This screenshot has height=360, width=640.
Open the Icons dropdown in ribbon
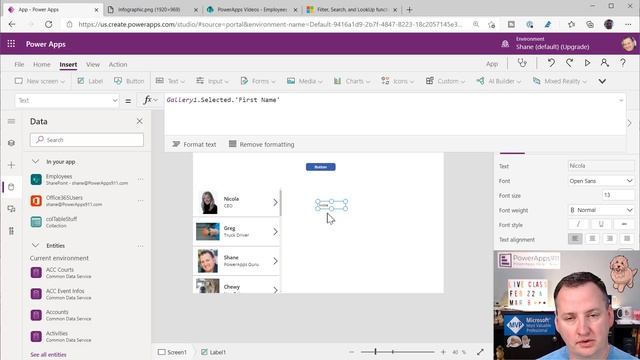[x=397, y=81]
